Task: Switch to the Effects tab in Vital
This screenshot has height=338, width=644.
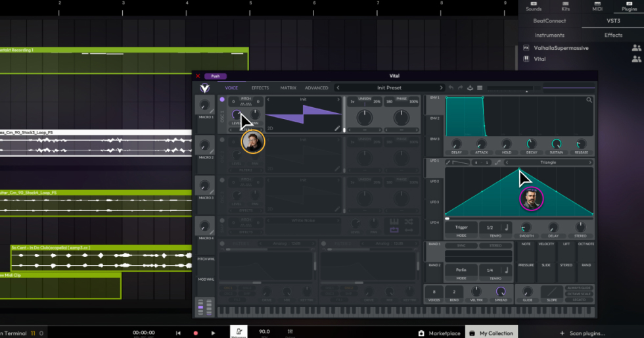Action: click(260, 88)
